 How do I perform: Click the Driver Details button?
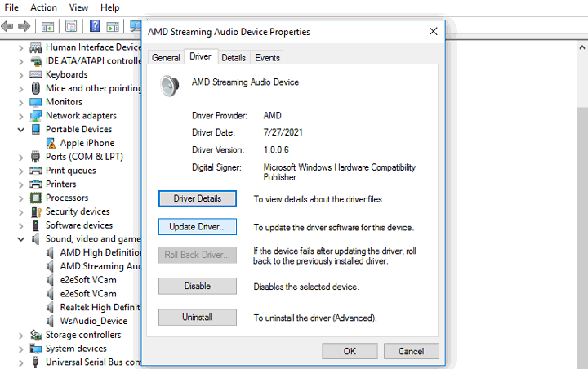pos(197,198)
